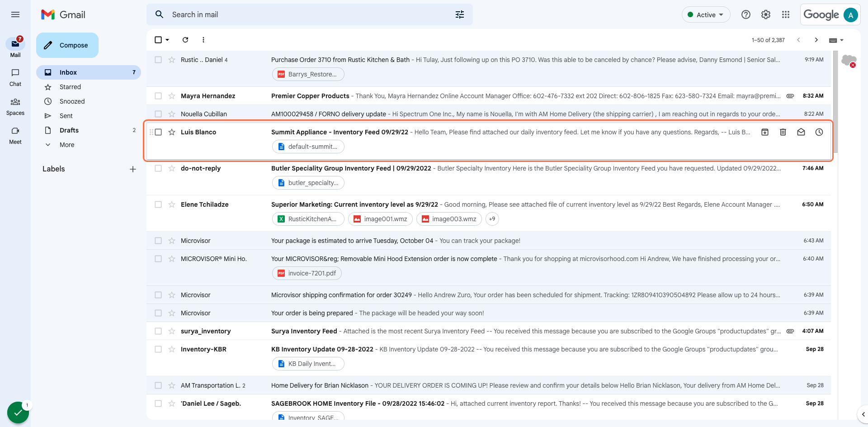Refresh the inbox list

185,40
